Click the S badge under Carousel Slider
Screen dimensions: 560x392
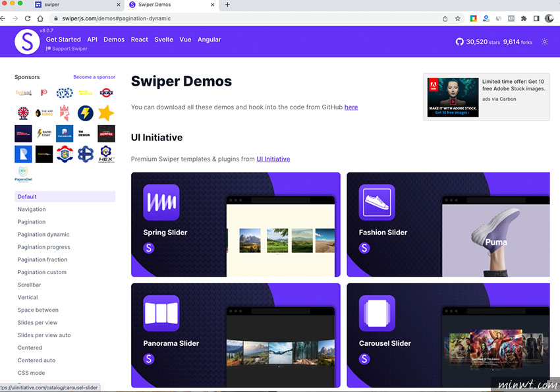pos(364,359)
